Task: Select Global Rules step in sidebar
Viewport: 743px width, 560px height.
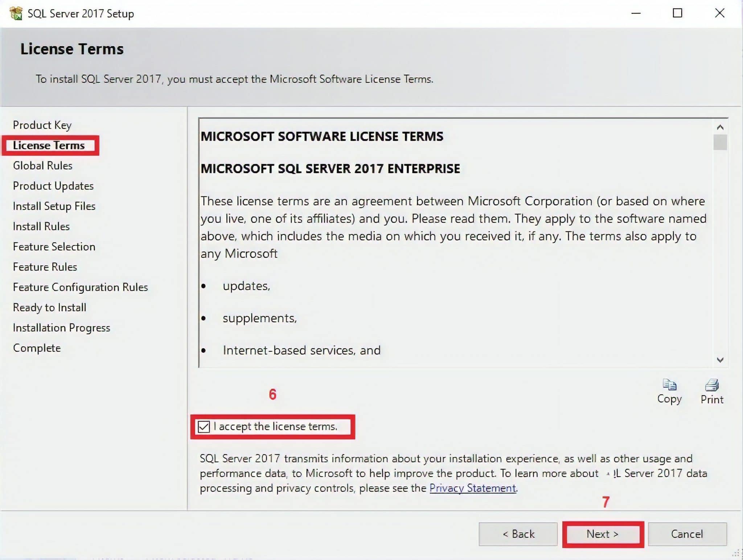Action: tap(42, 166)
